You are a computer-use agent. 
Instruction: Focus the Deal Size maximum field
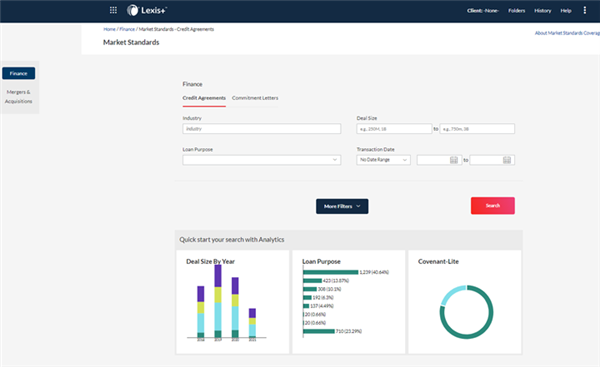[477, 129]
